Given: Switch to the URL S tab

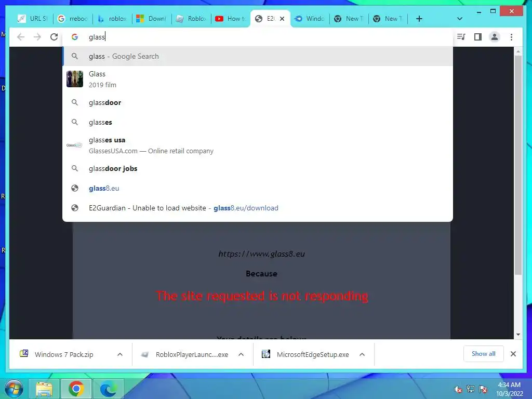Looking at the screenshot, I should 33,19.
